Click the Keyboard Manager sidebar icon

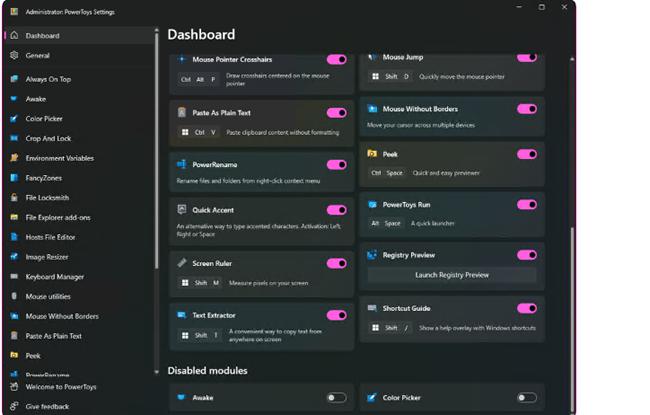[x=14, y=276]
